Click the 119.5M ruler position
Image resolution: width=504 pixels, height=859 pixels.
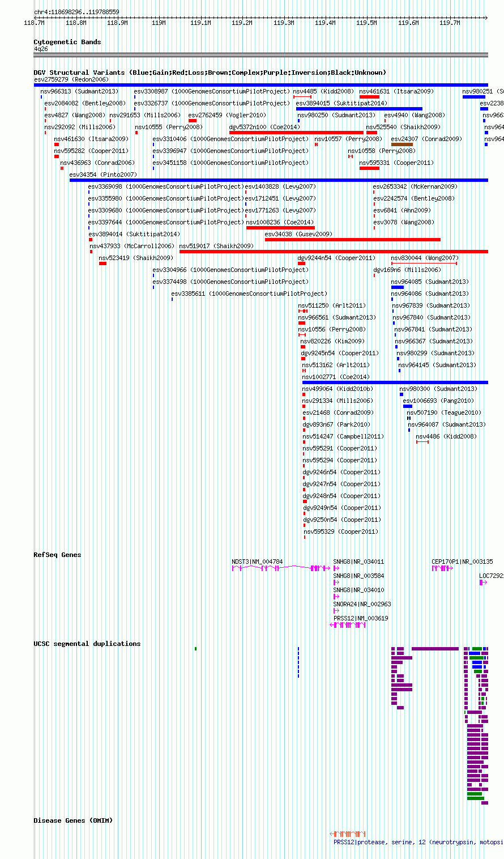[x=366, y=23]
